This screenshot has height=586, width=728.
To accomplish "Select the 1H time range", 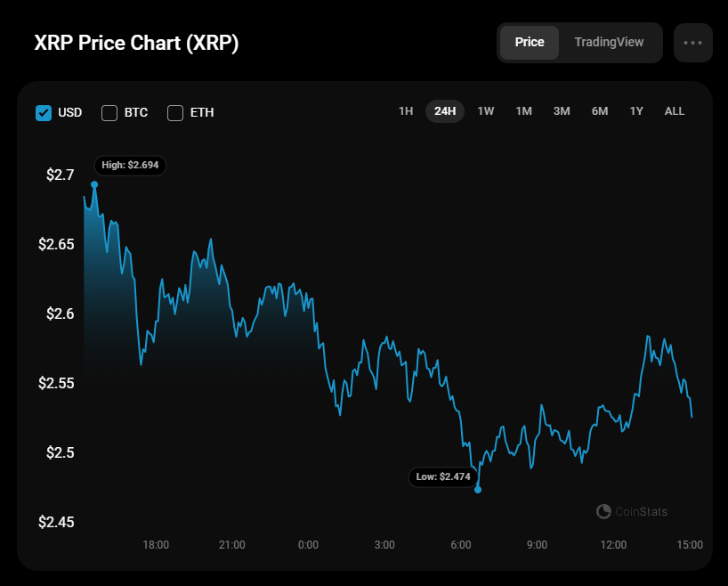I will (406, 111).
